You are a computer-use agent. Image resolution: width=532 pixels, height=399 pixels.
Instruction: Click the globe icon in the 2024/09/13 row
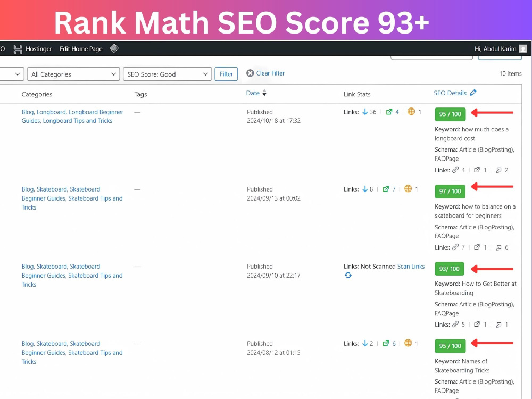tap(408, 189)
